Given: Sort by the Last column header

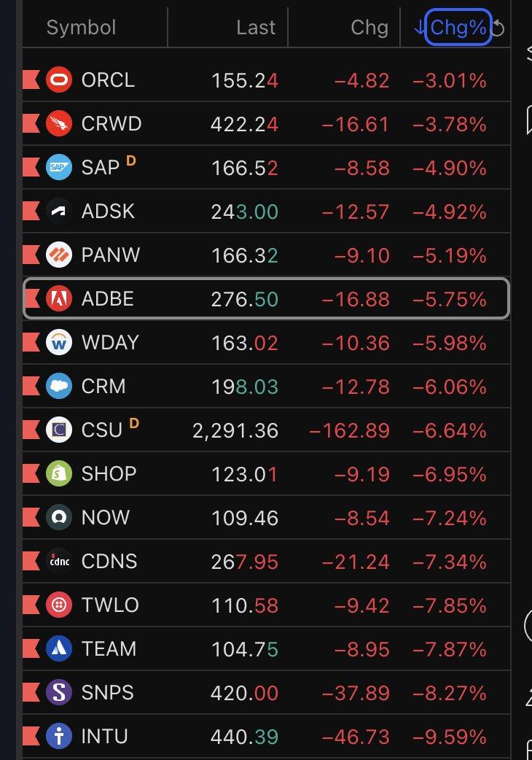Looking at the screenshot, I should point(256,28).
